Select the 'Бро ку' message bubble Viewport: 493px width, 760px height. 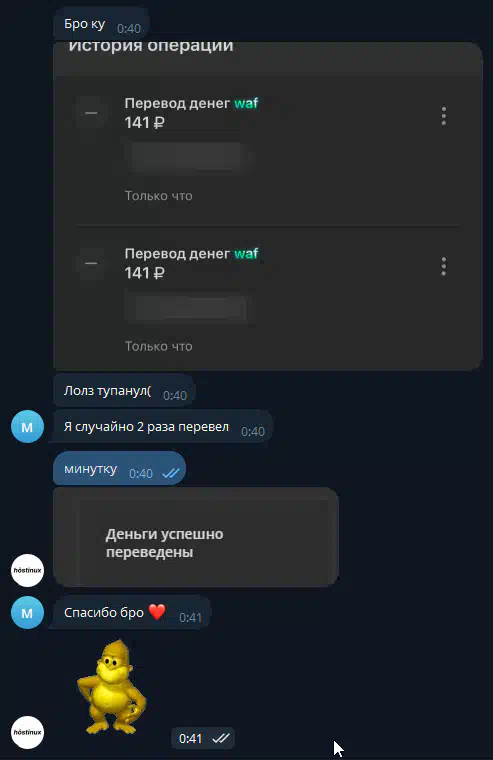(x=101, y=24)
